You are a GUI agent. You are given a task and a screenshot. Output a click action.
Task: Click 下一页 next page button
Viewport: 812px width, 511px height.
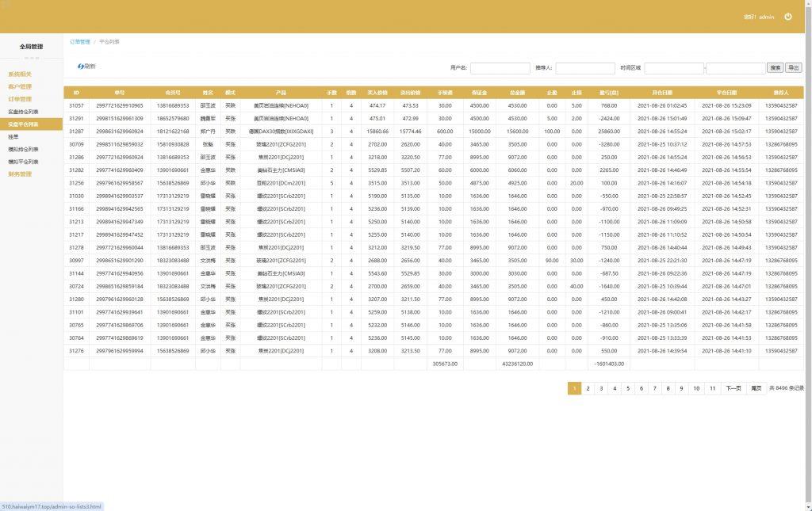point(733,388)
